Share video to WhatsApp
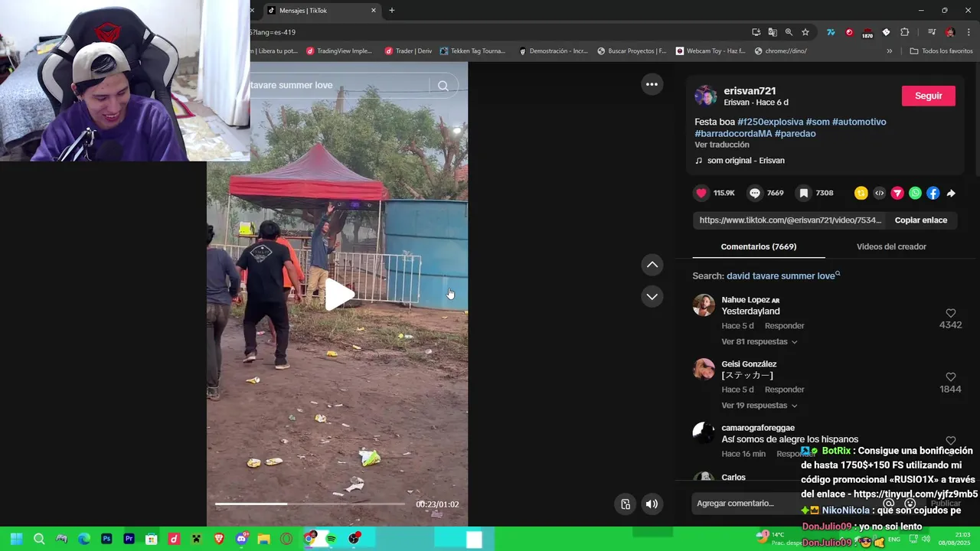The width and height of the screenshot is (980, 551). tap(915, 193)
